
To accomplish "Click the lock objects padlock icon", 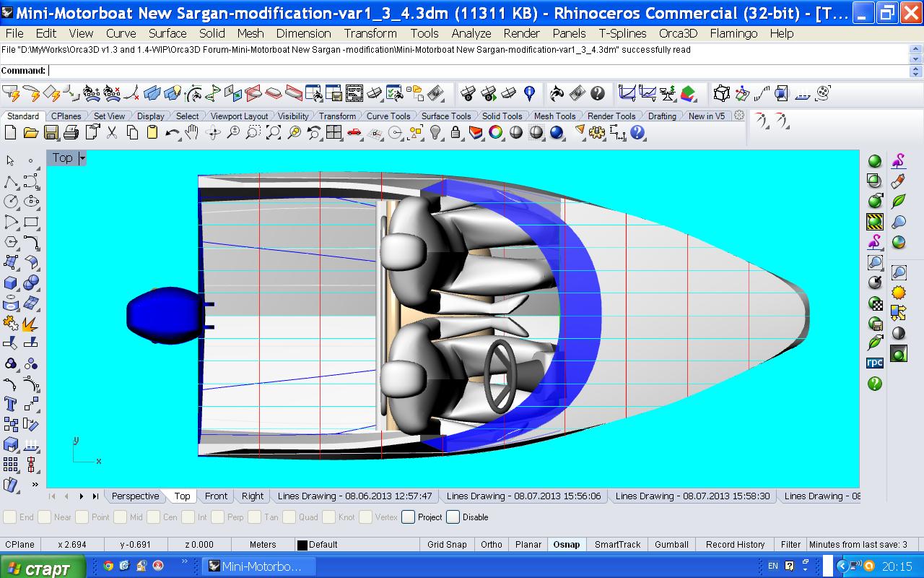I will pyautogui.click(x=456, y=133).
